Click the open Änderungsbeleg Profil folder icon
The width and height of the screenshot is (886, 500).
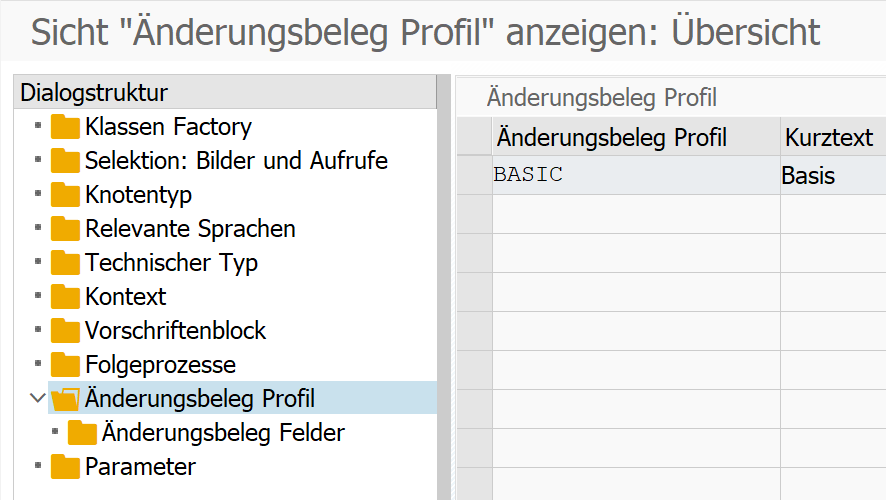(66, 399)
